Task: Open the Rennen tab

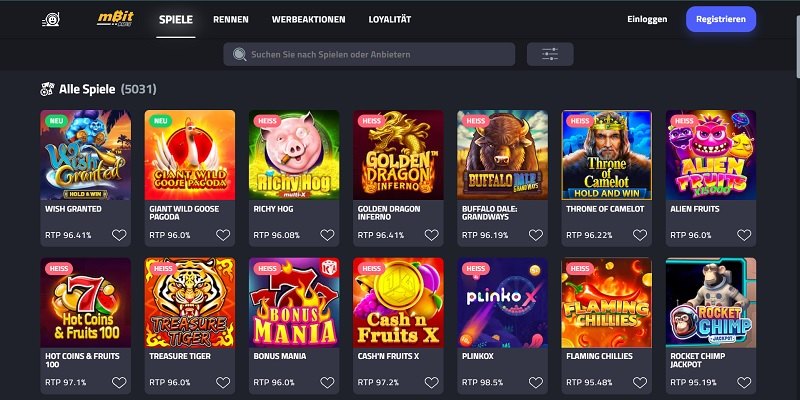Action: pos(231,19)
